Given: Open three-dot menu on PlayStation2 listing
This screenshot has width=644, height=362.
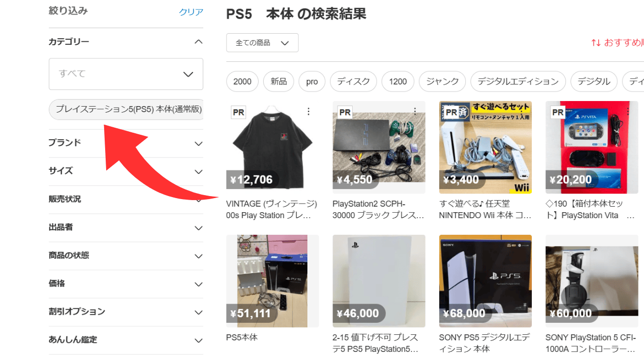Looking at the screenshot, I should pyautogui.click(x=415, y=111).
